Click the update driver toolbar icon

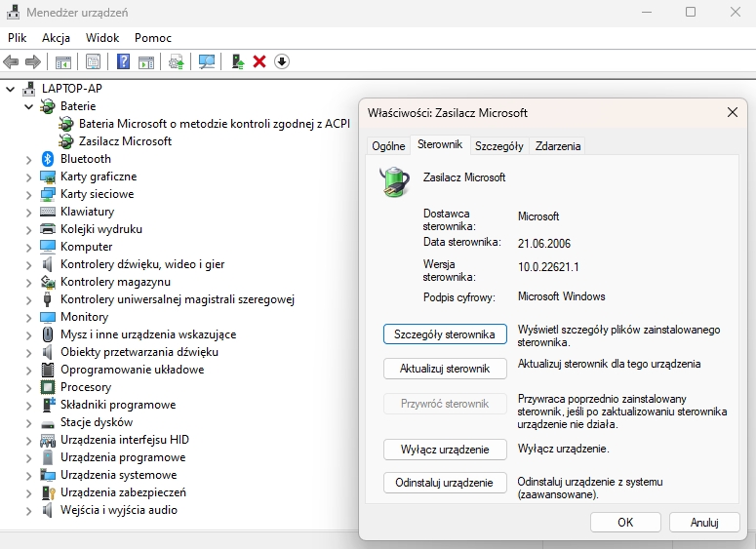pyautogui.click(x=176, y=61)
